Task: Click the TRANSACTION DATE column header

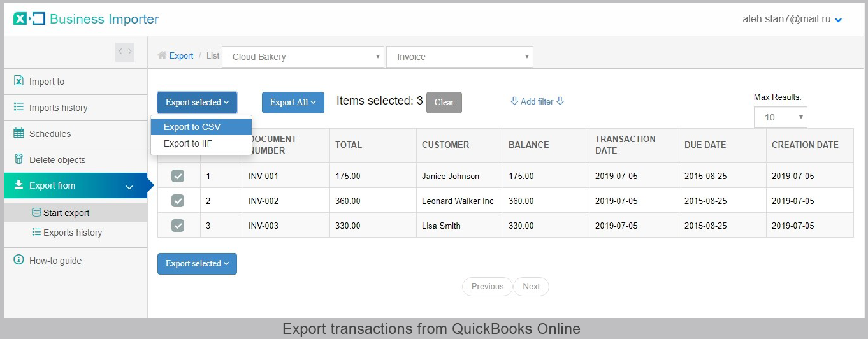Action: tap(634, 145)
